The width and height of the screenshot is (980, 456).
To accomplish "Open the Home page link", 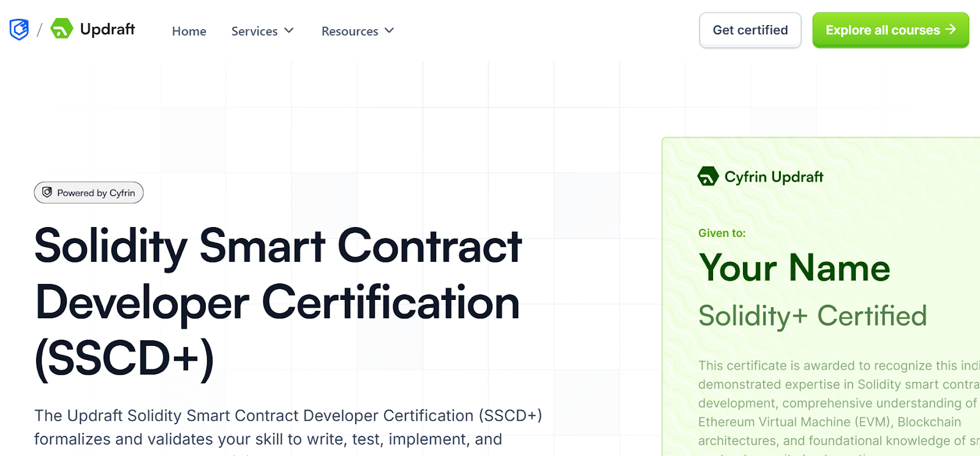I will [x=189, y=31].
